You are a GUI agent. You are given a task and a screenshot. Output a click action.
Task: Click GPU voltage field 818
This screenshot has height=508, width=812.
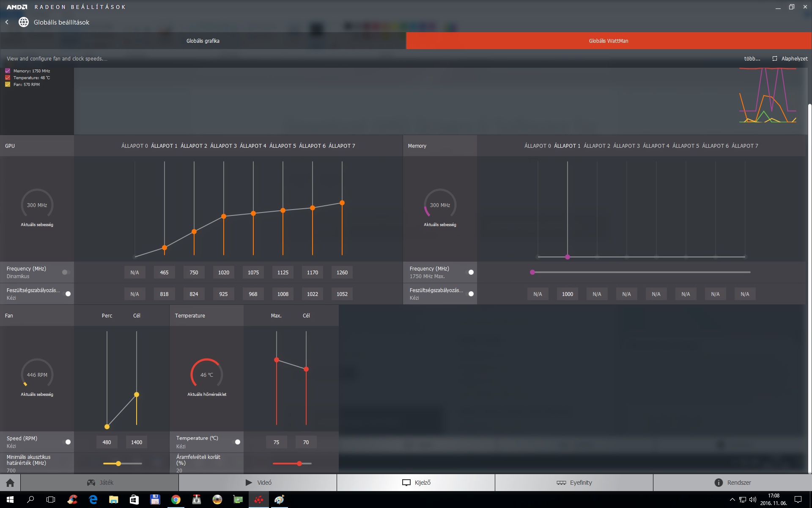pyautogui.click(x=164, y=294)
